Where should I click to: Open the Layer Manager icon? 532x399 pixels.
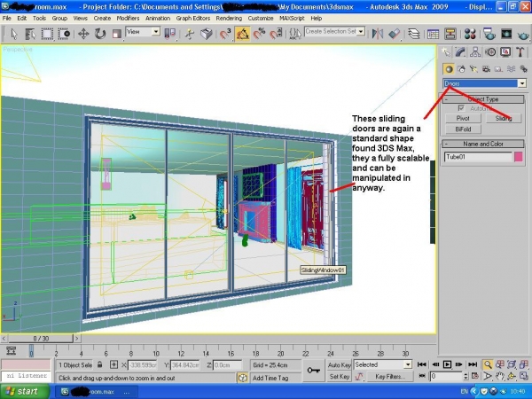(x=413, y=34)
